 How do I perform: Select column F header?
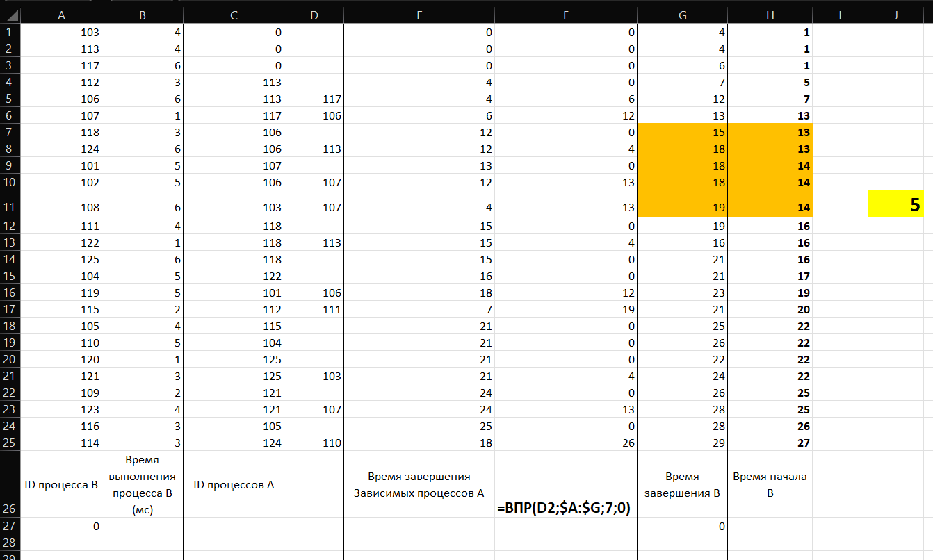pyautogui.click(x=565, y=16)
